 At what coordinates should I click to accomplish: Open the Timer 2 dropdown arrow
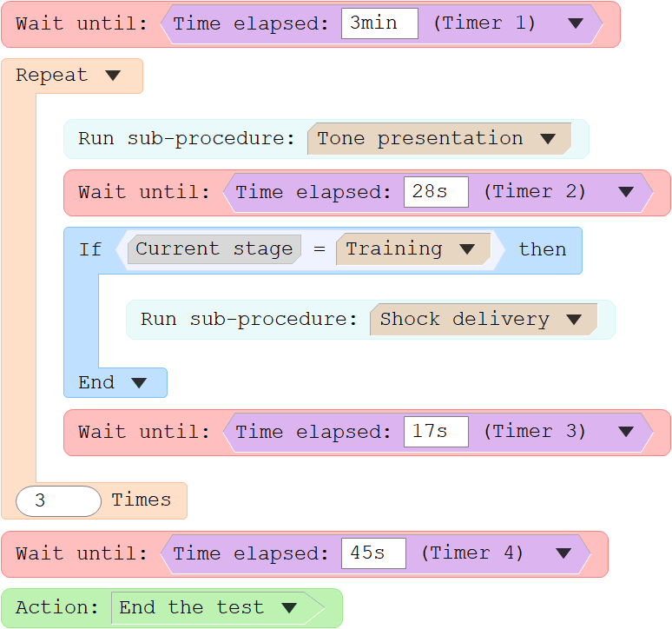click(626, 192)
